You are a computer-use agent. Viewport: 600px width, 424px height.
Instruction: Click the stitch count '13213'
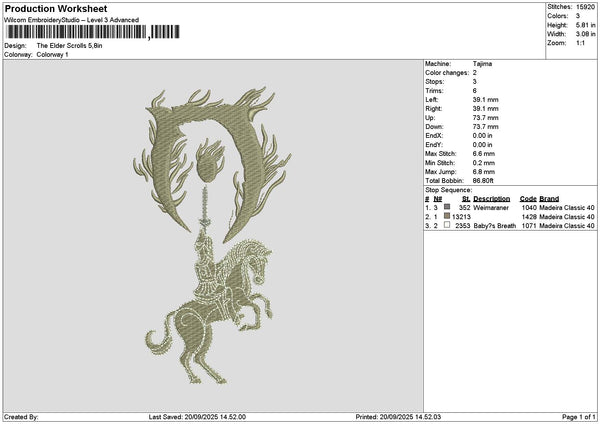tap(461, 217)
